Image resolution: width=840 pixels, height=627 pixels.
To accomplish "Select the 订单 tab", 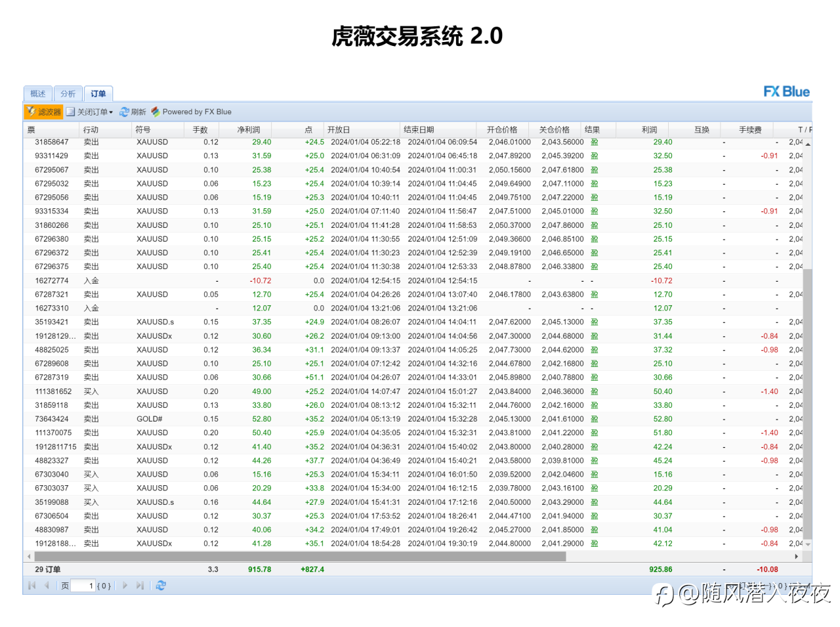I will [98, 94].
